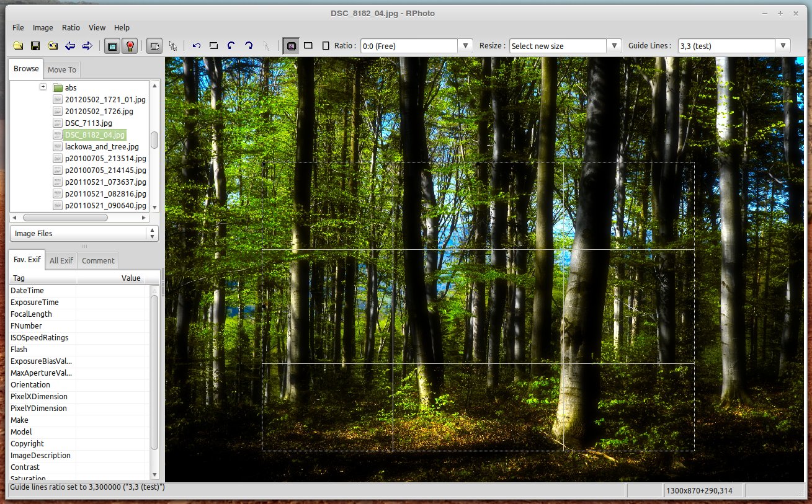Expand the abs folder node

pos(43,87)
